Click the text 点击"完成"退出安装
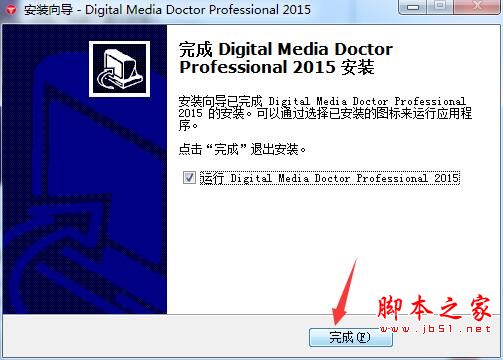Screen dimensions: 503x360 pyautogui.click(x=242, y=149)
